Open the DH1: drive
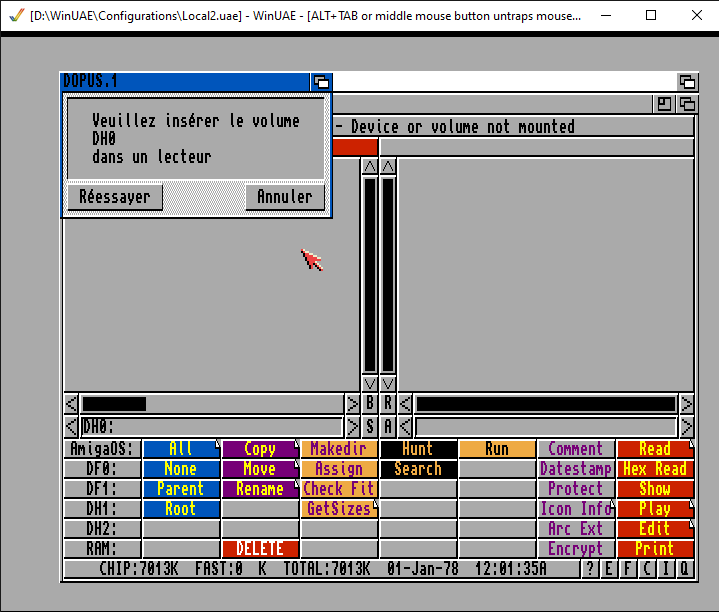This screenshot has width=719, height=612. [102, 509]
